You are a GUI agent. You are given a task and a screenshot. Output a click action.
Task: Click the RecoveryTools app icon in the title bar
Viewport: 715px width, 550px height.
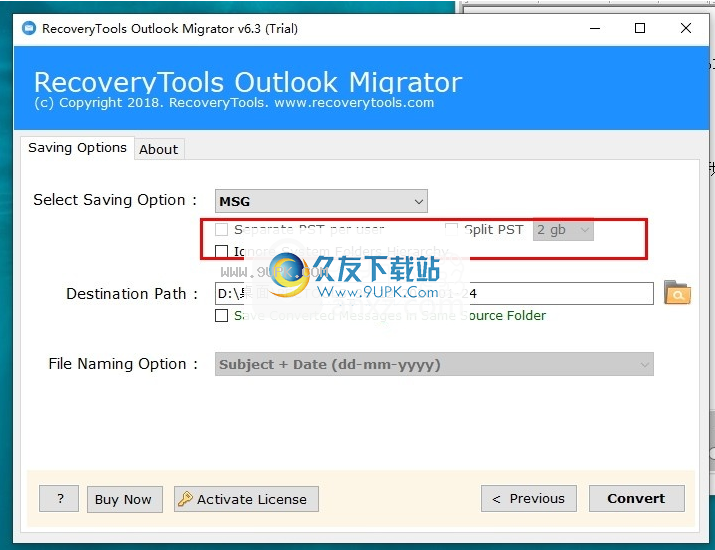click(29, 28)
